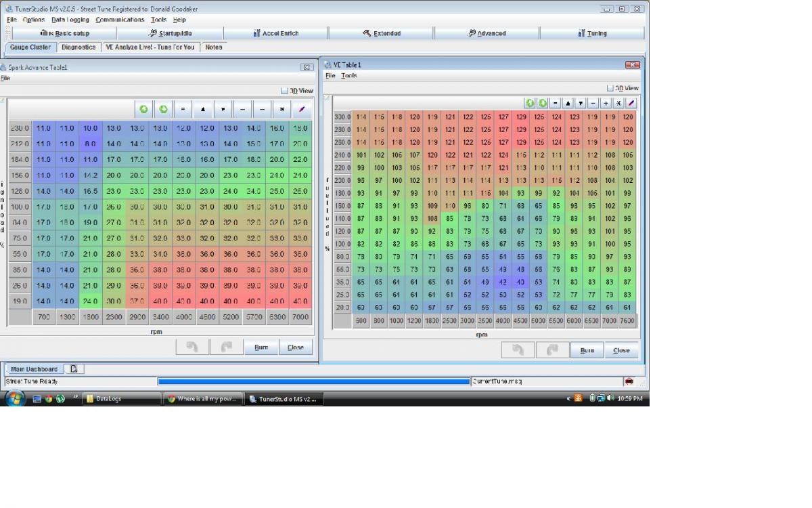The width and height of the screenshot is (812, 508).
Task: Open Tools menu in VE Table window
Action: coord(349,76)
